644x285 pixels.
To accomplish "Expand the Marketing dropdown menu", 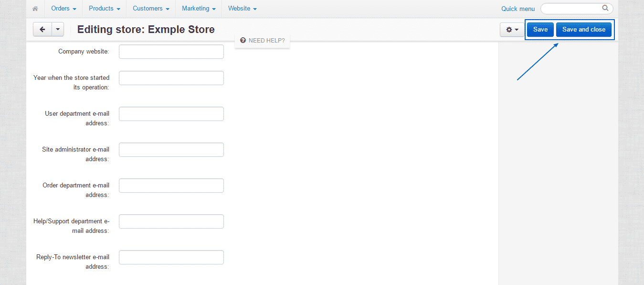I will tap(199, 9).
